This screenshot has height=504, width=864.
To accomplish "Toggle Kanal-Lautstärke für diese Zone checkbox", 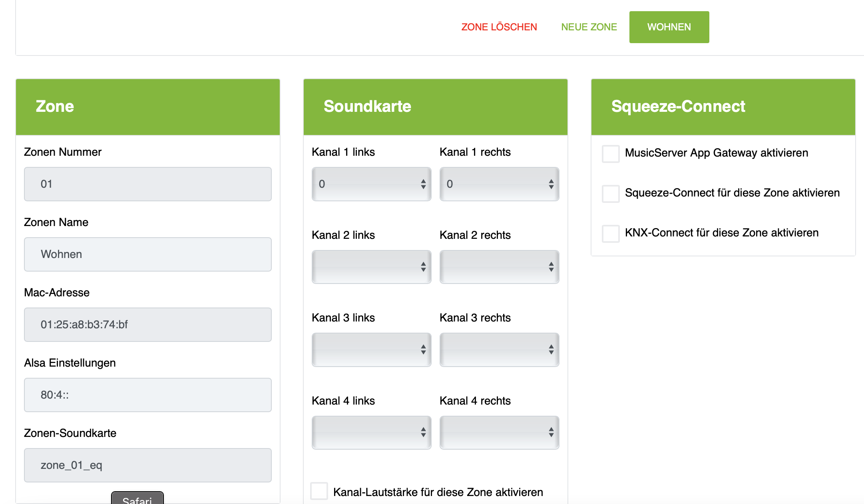I will coord(319,491).
